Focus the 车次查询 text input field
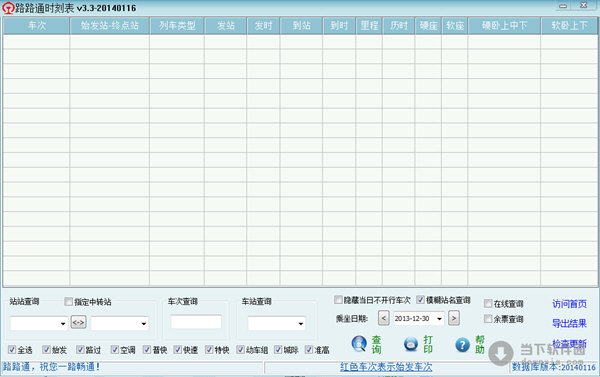Image resolution: width=600 pixels, height=377 pixels. (x=196, y=322)
